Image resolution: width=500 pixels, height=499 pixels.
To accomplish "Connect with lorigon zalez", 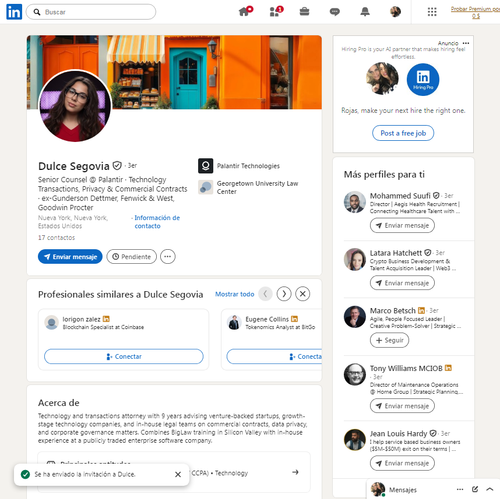I will 124,357.
